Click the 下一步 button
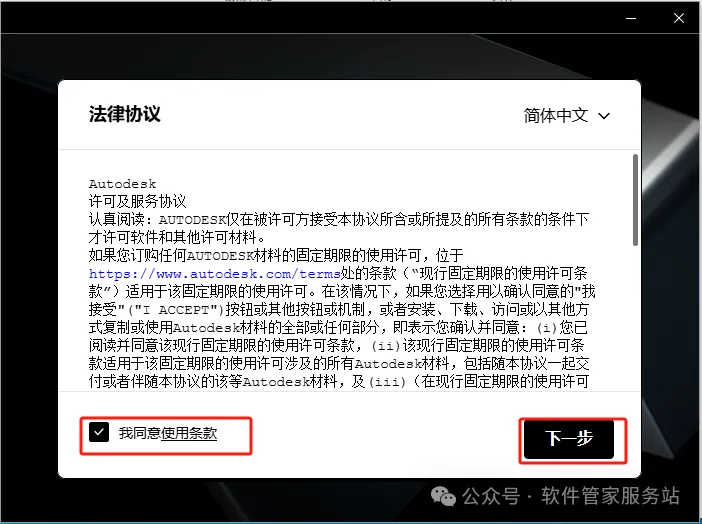The height and width of the screenshot is (524, 702). coord(569,438)
